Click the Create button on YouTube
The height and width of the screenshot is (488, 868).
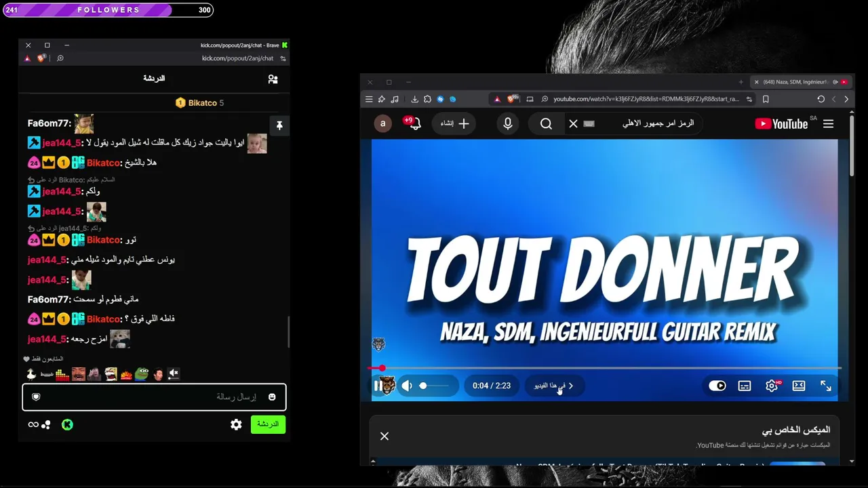(x=454, y=123)
